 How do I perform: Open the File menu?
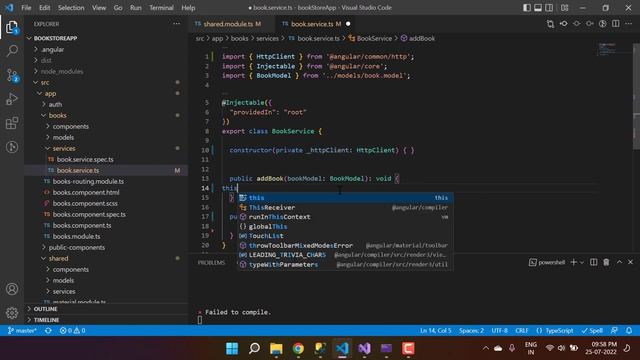pos(26,8)
